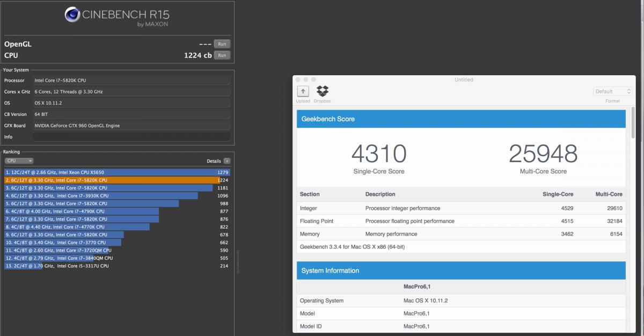
Task: Open the Default format dropdown
Action: pos(612,91)
